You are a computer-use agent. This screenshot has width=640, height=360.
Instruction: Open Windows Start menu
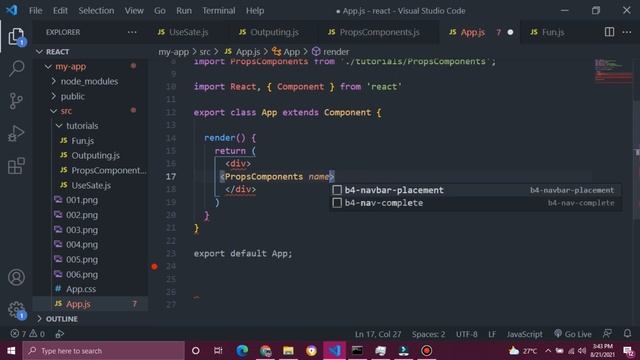tap(11, 351)
